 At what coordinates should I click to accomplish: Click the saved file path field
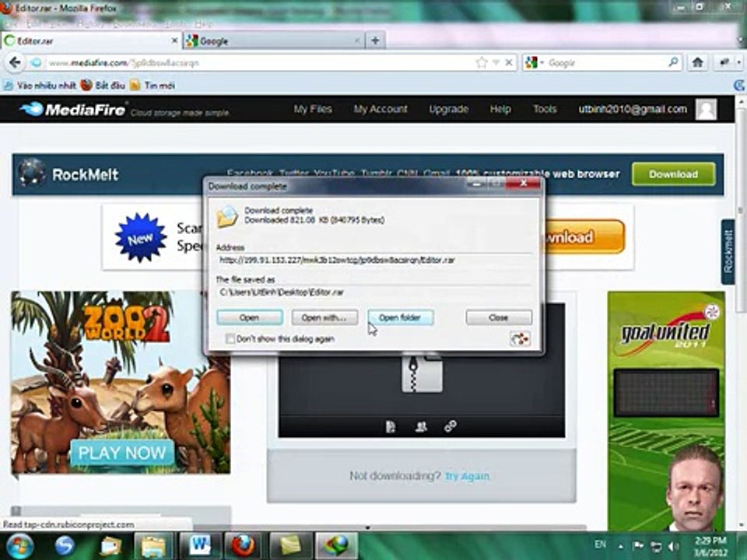[374, 292]
